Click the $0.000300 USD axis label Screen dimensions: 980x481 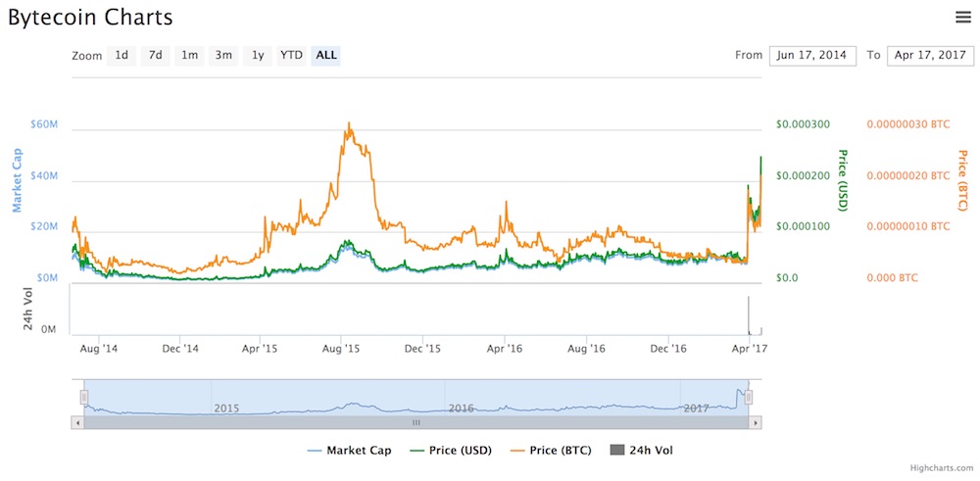(803, 124)
